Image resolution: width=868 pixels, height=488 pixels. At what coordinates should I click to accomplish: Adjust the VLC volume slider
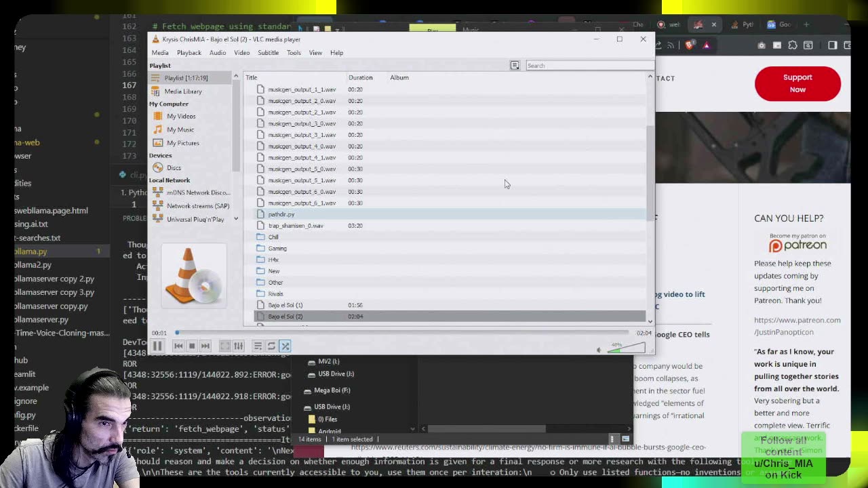pos(627,348)
